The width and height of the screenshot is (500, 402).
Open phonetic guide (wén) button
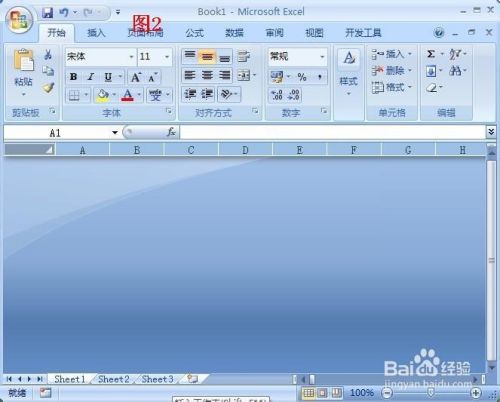(155, 96)
